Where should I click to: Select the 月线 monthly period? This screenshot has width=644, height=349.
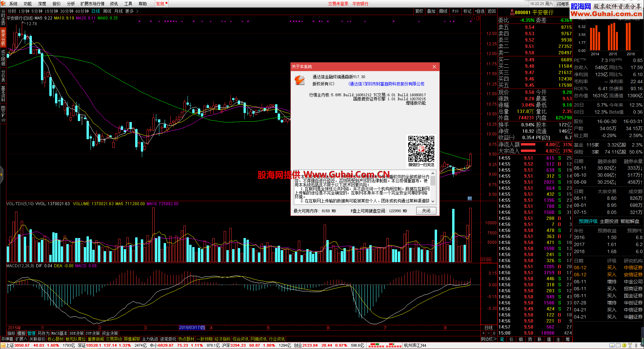(x=119, y=11)
